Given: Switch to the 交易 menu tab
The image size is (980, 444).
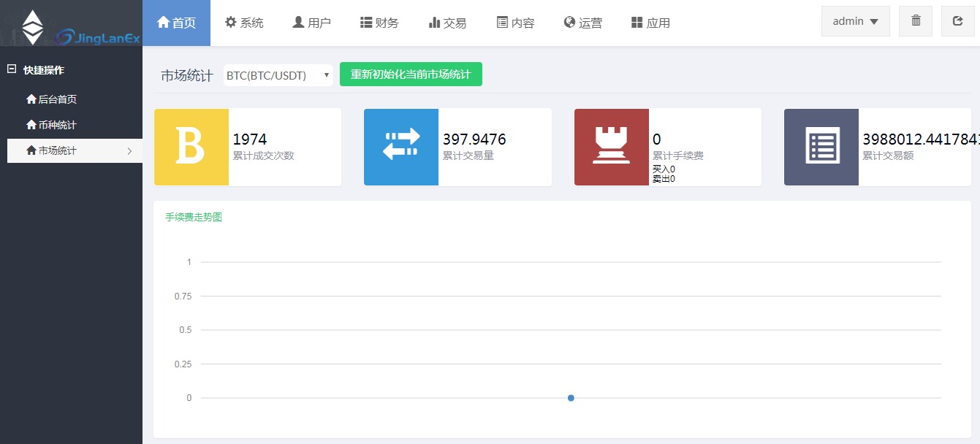Looking at the screenshot, I should click(x=447, y=23).
